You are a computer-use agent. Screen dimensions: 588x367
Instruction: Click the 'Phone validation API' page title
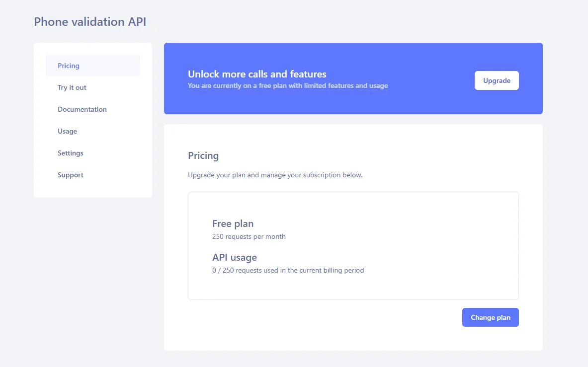click(89, 21)
